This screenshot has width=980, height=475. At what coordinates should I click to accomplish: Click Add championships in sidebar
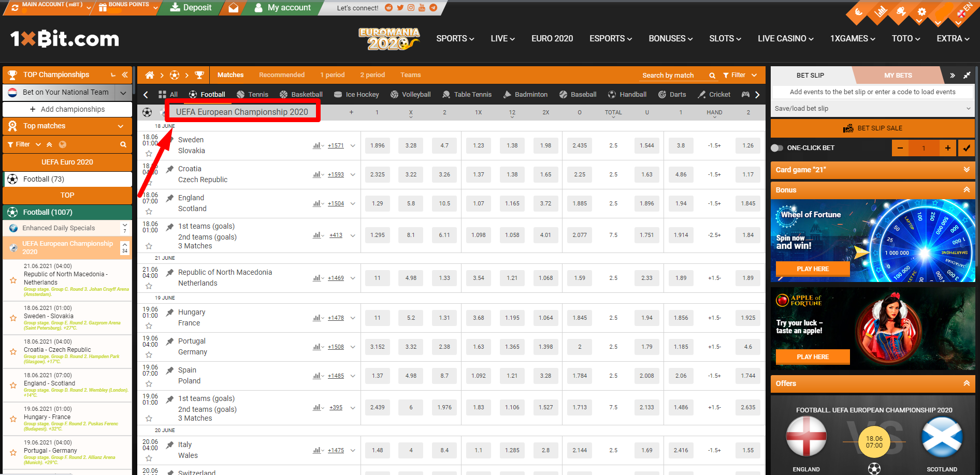coord(67,110)
